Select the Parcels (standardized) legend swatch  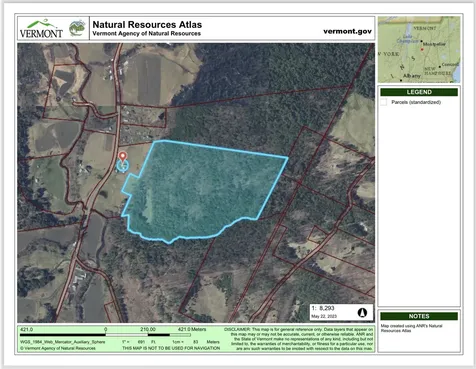(384, 102)
